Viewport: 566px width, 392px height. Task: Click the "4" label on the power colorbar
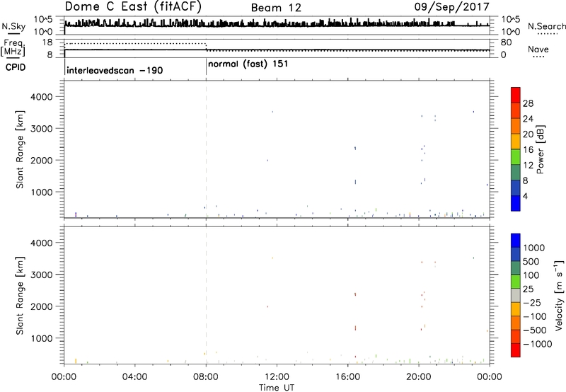pos(525,196)
